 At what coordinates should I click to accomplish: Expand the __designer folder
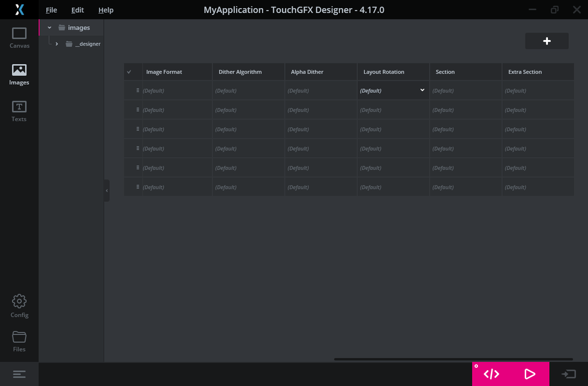(57, 44)
